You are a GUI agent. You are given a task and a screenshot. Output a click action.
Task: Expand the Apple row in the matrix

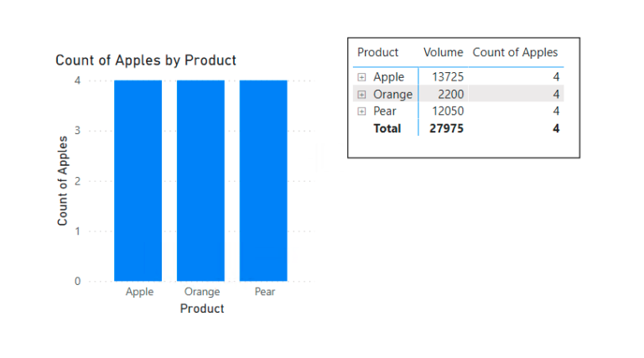pos(362,77)
